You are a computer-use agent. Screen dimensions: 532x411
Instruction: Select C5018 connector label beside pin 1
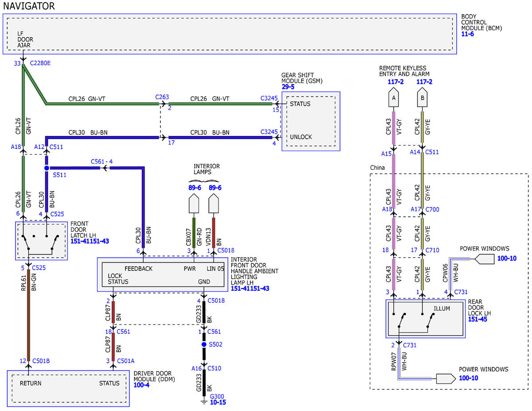(x=226, y=251)
